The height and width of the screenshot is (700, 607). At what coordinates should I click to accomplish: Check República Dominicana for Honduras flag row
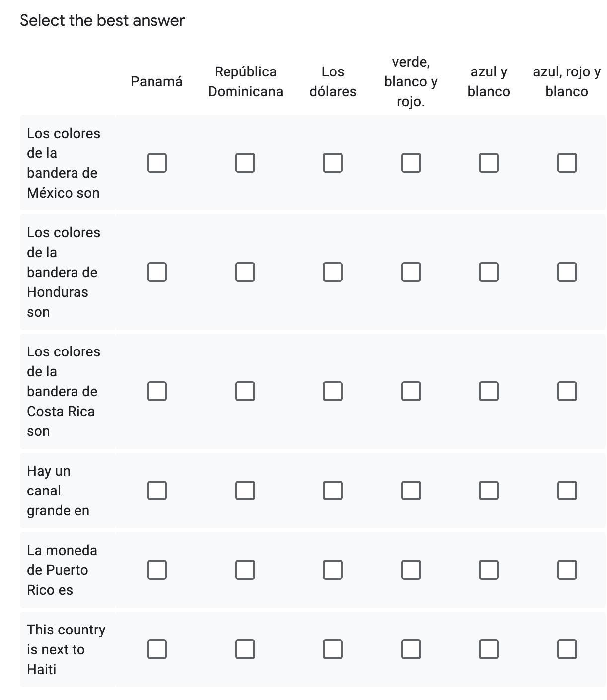pyautogui.click(x=245, y=272)
